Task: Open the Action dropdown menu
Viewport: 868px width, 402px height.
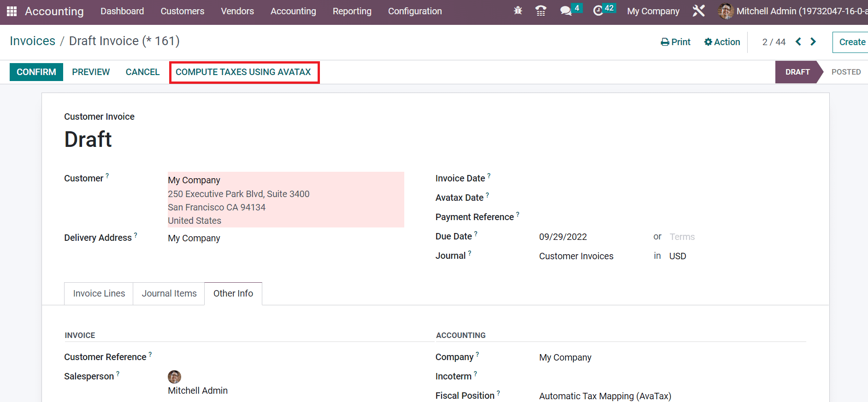Action: click(722, 42)
